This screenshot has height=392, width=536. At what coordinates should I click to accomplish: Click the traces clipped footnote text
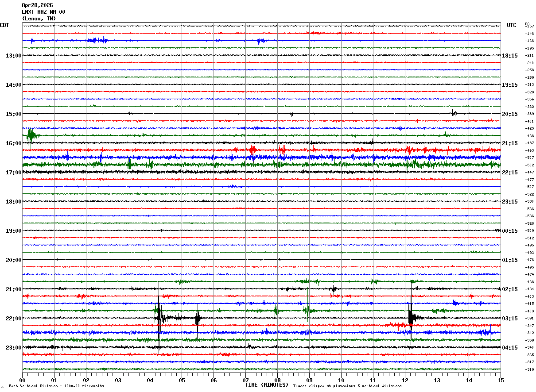coord(347,386)
